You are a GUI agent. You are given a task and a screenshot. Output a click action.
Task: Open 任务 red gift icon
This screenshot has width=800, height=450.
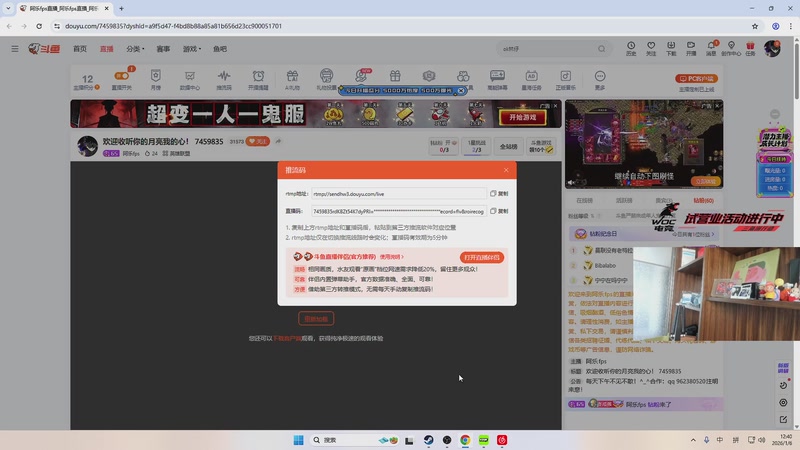(x=750, y=48)
